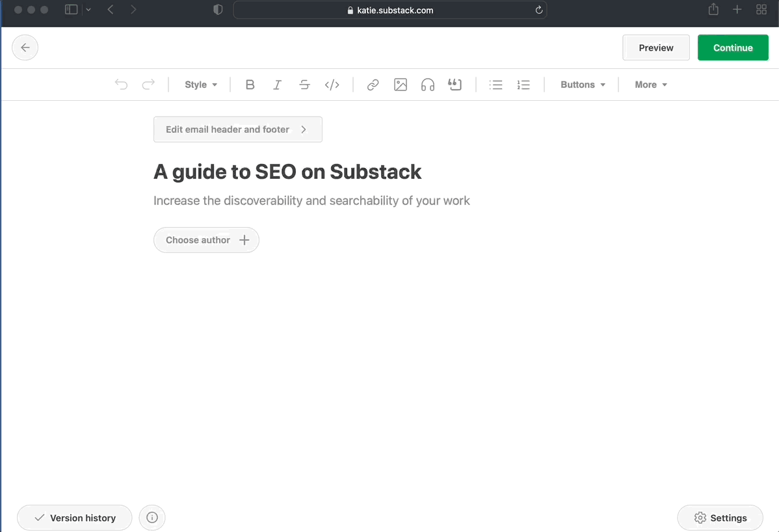
Task: Open Edit email header and footer
Action: point(238,129)
